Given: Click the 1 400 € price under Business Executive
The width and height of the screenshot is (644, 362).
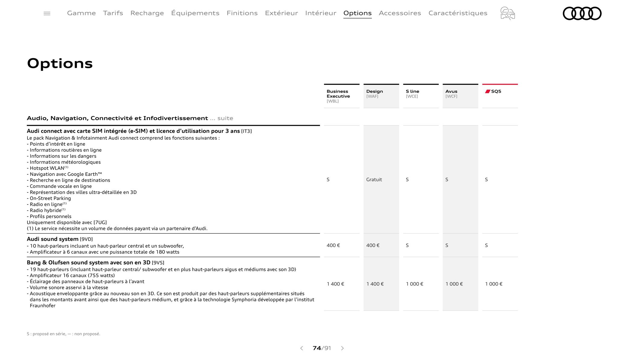Looking at the screenshot, I should (x=335, y=284).
